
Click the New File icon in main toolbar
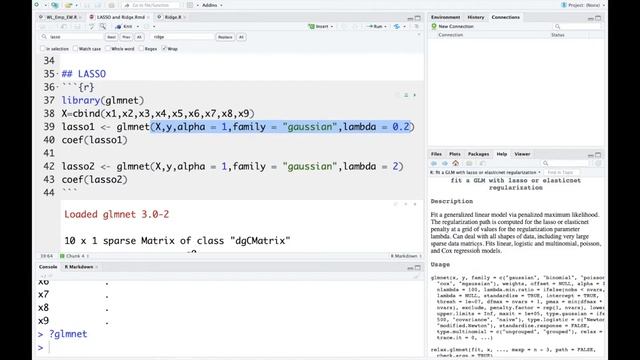(x=37, y=5)
